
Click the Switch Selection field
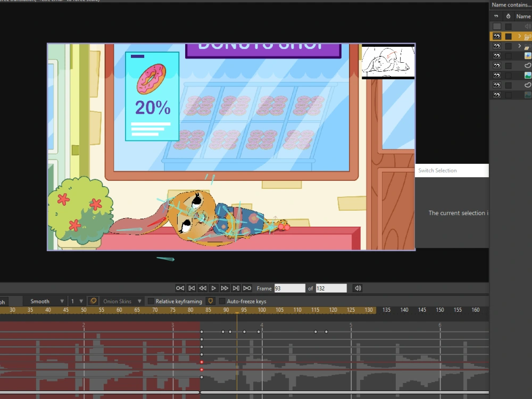point(452,170)
